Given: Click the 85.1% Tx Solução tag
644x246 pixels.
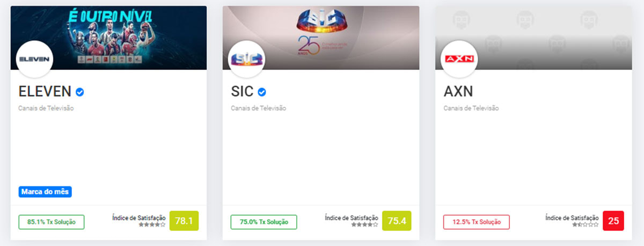Looking at the screenshot, I should [x=52, y=222].
